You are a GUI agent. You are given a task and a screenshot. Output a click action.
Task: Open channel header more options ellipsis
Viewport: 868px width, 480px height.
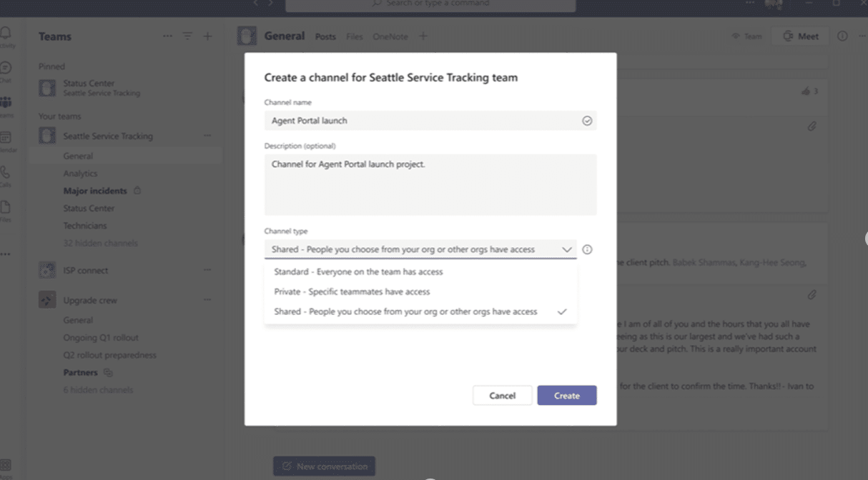click(863, 36)
